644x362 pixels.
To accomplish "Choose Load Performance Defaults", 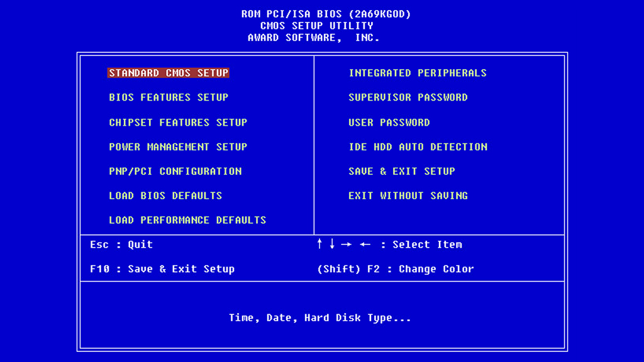I will tap(187, 220).
